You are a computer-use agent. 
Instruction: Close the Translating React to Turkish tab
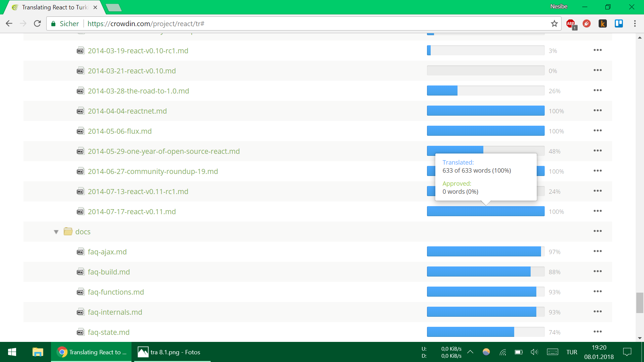click(95, 7)
